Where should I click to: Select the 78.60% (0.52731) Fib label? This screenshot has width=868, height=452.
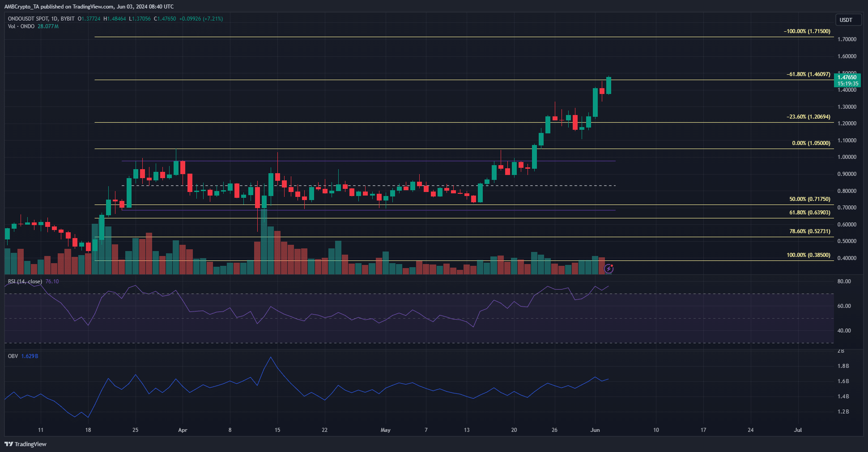point(809,231)
